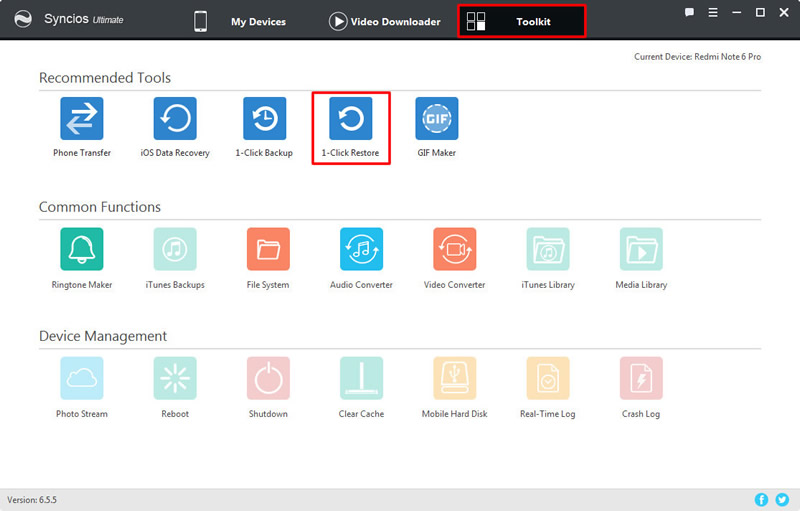Browse the File System tool
The height and width of the screenshot is (511, 800).
(x=268, y=249)
